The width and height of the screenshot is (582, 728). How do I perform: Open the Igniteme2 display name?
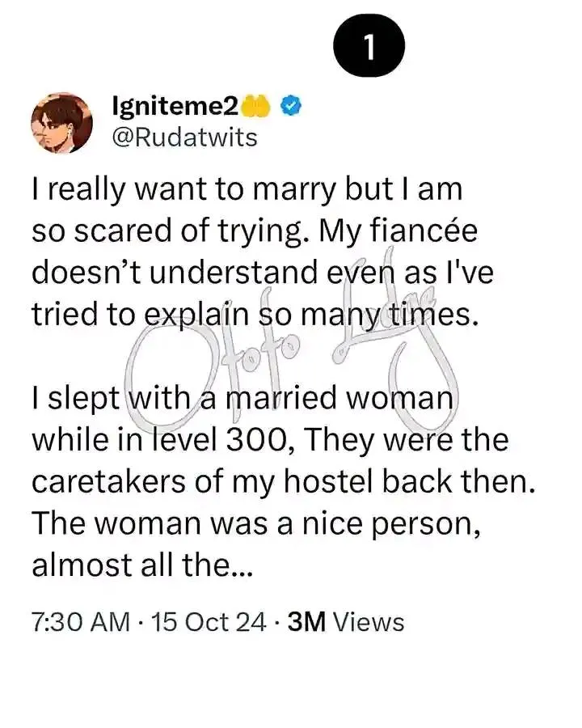175,107
